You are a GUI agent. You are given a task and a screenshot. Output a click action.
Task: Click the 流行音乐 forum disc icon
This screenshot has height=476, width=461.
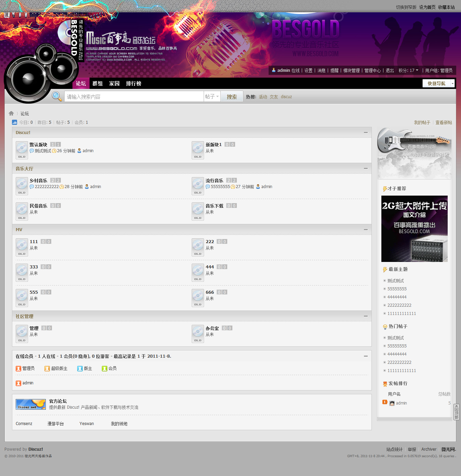[198, 186]
